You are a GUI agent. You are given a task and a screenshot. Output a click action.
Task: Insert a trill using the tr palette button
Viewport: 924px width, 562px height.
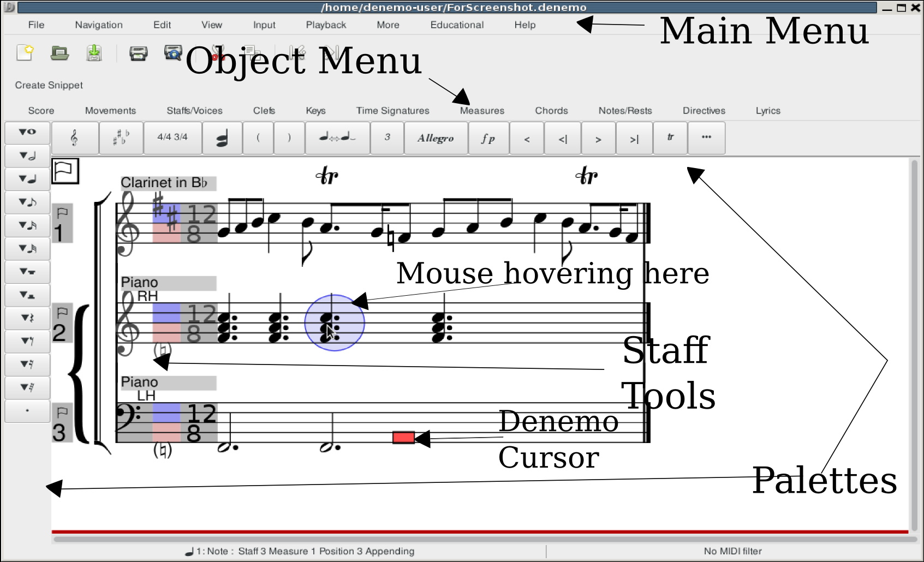(670, 139)
